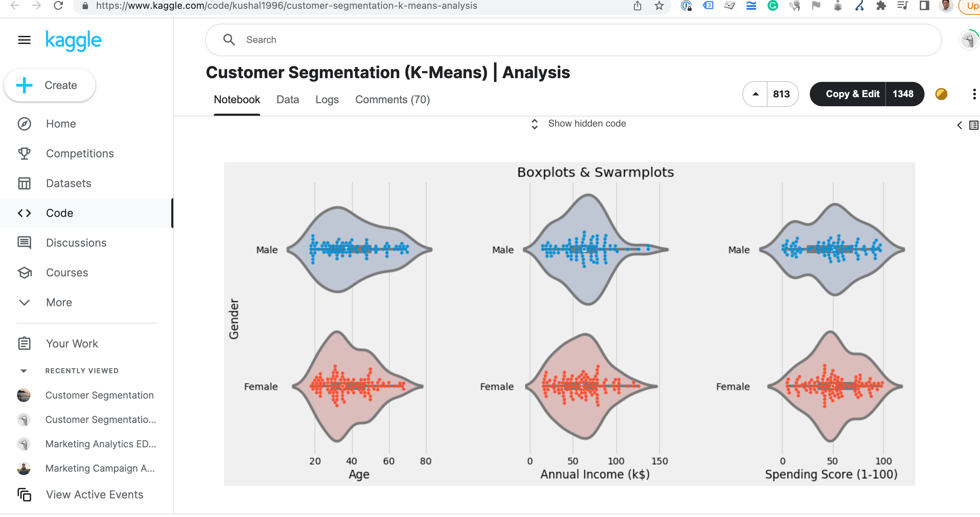Upvote the notebook with the arrow control
The height and width of the screenshot is (517, 980).
(755, 94)
